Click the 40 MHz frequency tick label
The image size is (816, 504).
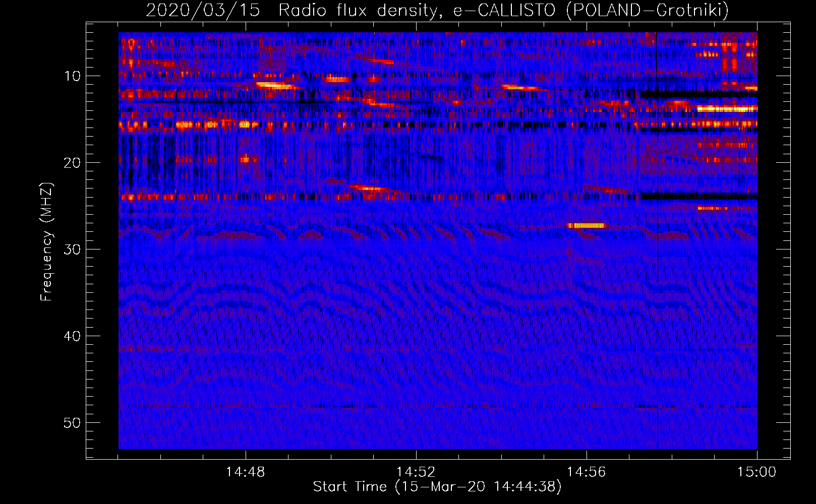click(73, 336)
